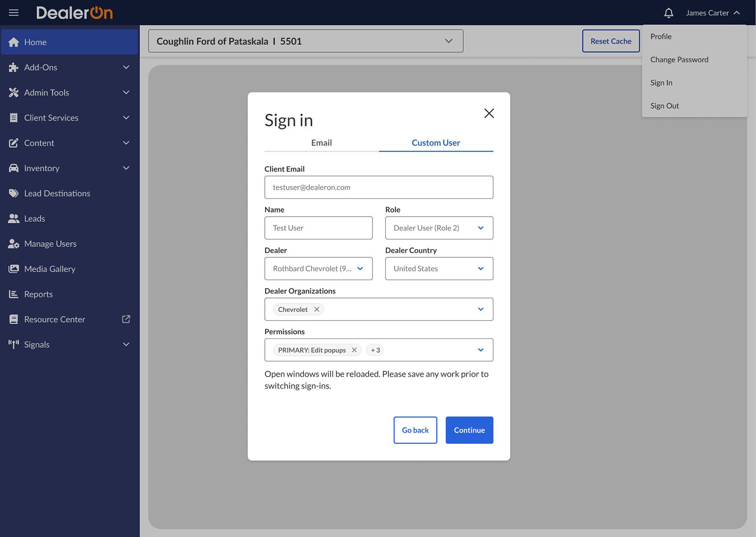Click the Reports chart icon
Screen dimensions: 756x537
pos(14,294)
